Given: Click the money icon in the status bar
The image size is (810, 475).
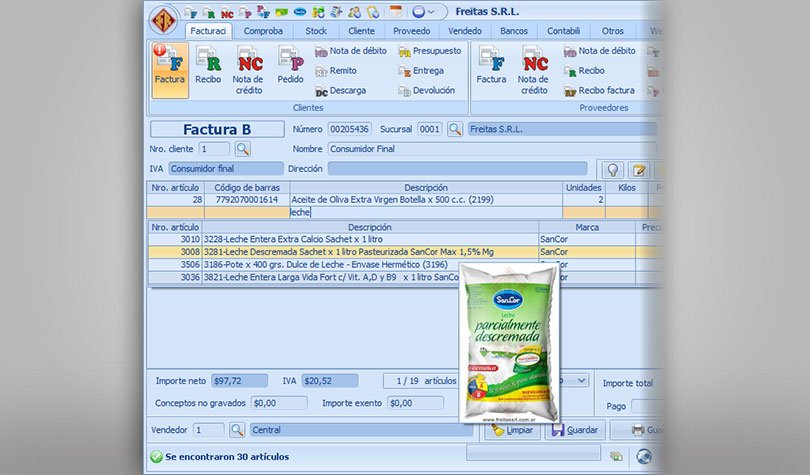Looking at the screenshot, I should [x=616, y=456].
